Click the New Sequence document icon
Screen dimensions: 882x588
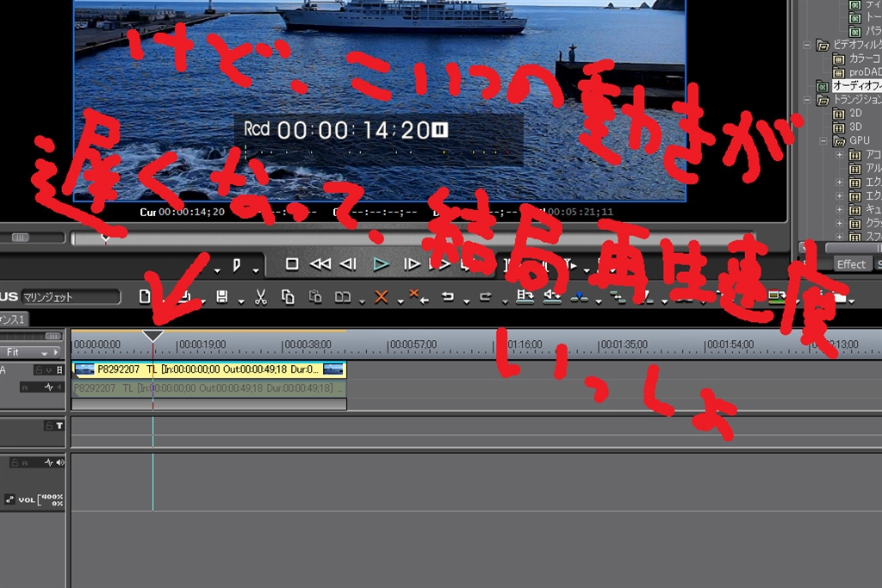coord(145,297)
